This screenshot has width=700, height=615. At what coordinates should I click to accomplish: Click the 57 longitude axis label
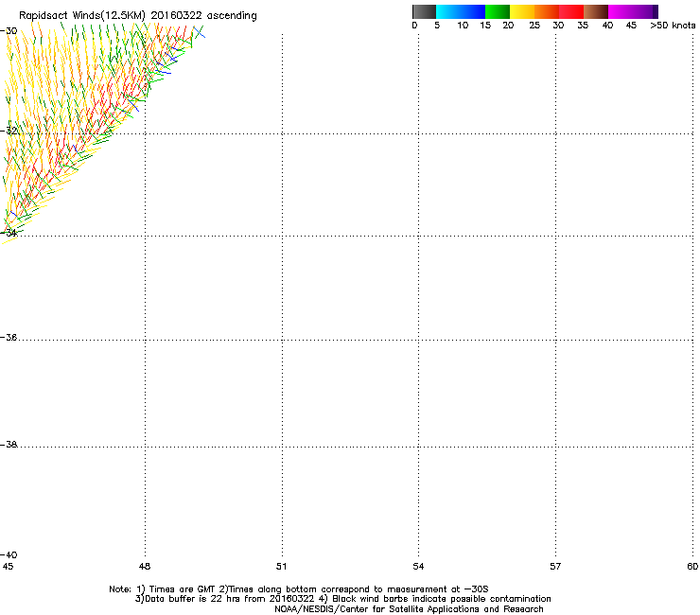(x=555, y=567)
